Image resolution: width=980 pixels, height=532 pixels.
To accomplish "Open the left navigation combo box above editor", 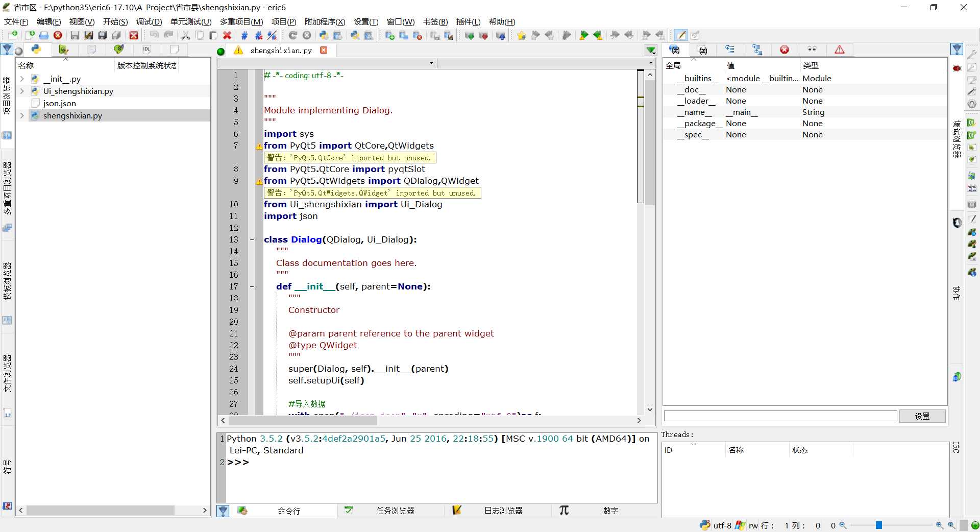I will coord(327,63).
